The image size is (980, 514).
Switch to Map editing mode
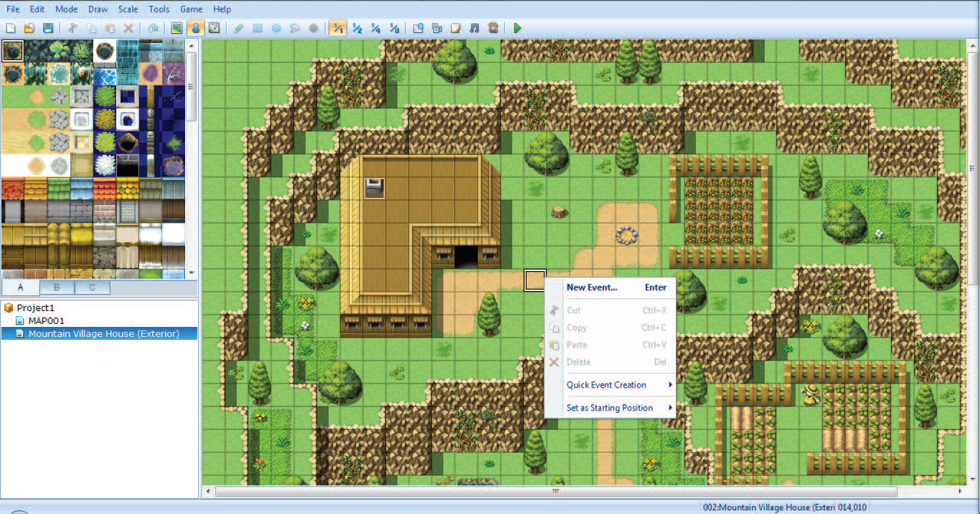(176, 29)
